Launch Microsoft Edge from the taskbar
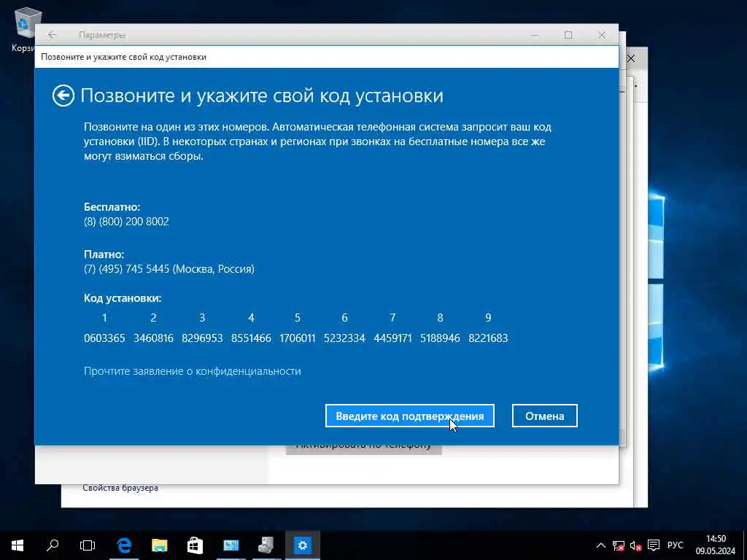 coord(124,545)
